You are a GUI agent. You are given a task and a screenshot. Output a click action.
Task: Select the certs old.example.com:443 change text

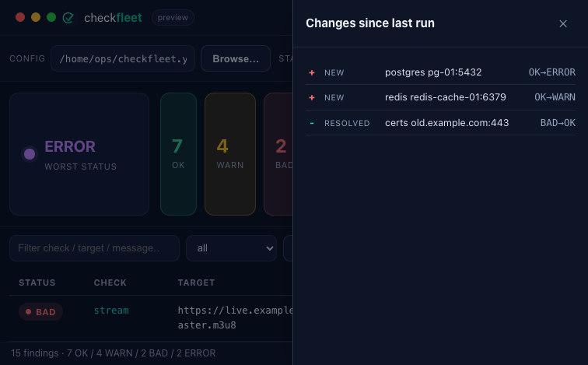[x=447, y=123]
